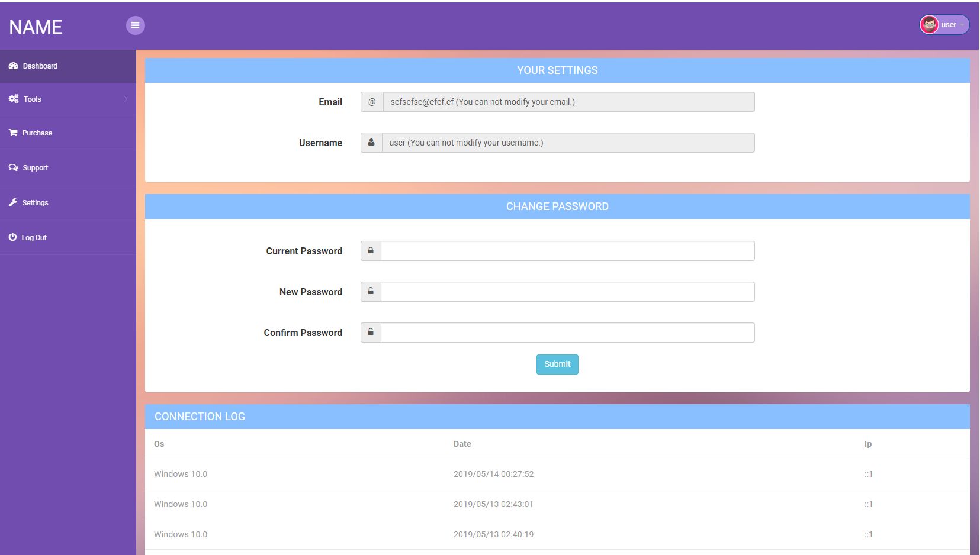Image resolution: width=980 pixels, height=555 pixels.
Task: Click the YOUR SETTINGS panel header
Action: coord(557,70)
